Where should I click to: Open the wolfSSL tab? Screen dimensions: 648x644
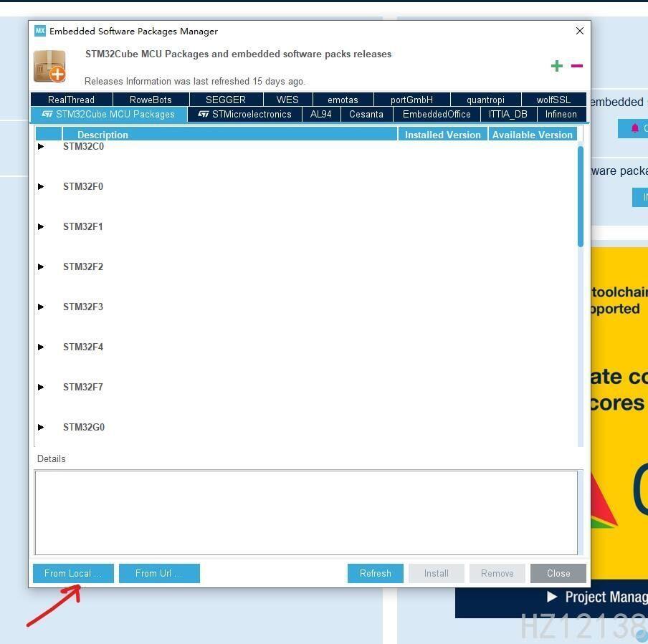[x=553, y=100]
